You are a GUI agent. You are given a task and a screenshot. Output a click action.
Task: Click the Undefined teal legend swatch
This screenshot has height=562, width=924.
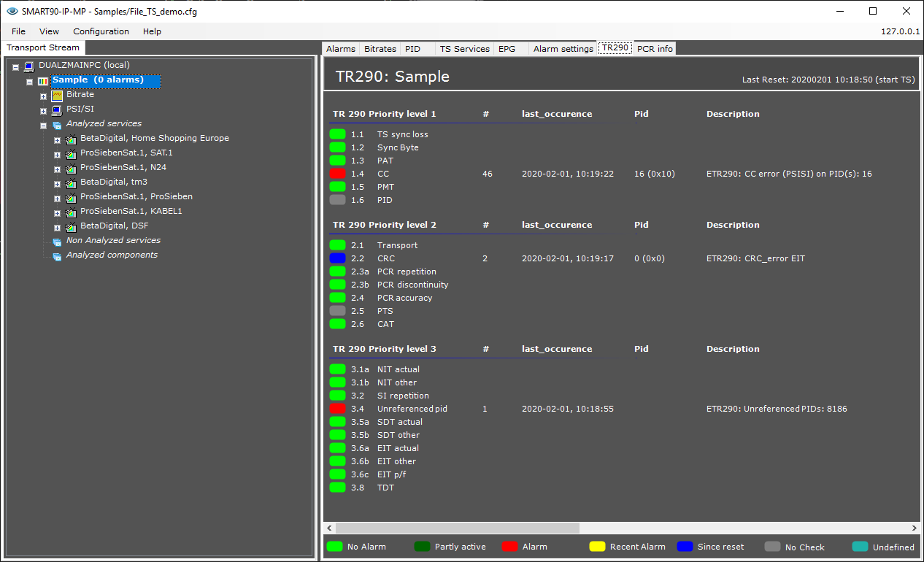point(860,547)
